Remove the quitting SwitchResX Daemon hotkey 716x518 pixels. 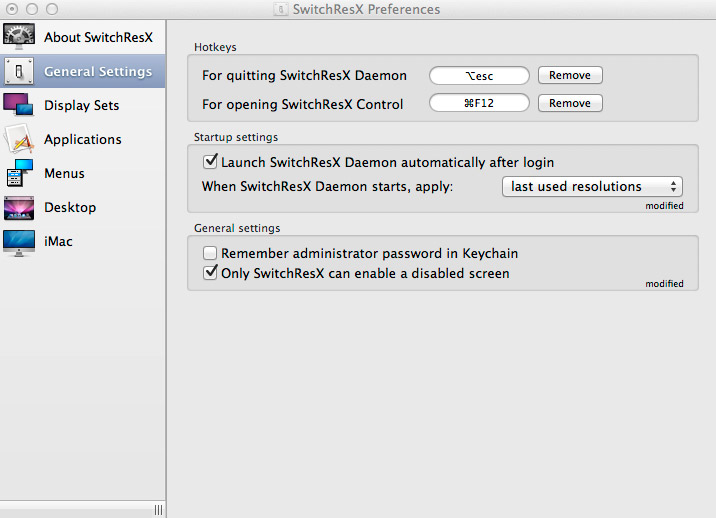(x=570, y=75)
